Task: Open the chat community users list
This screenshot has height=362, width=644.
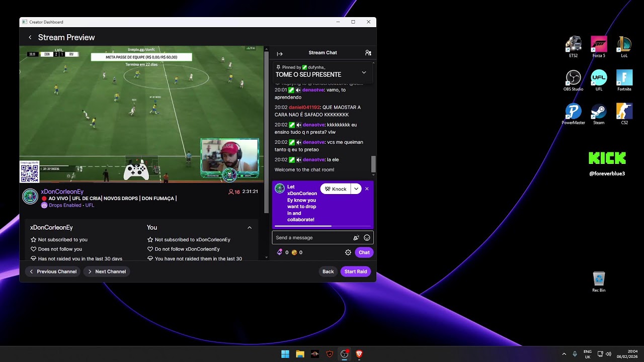Action: (368, 53)
